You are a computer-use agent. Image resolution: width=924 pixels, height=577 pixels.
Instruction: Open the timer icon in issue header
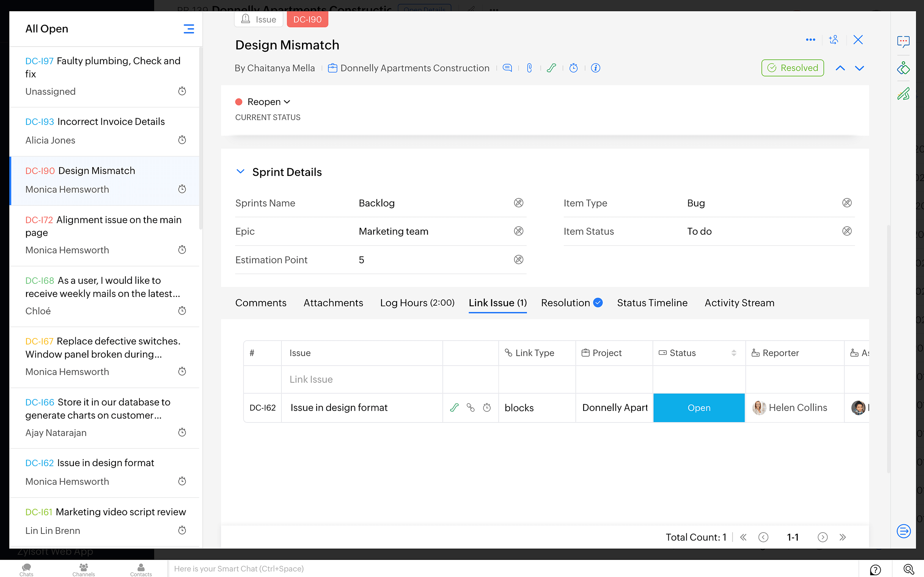[573, 68]
